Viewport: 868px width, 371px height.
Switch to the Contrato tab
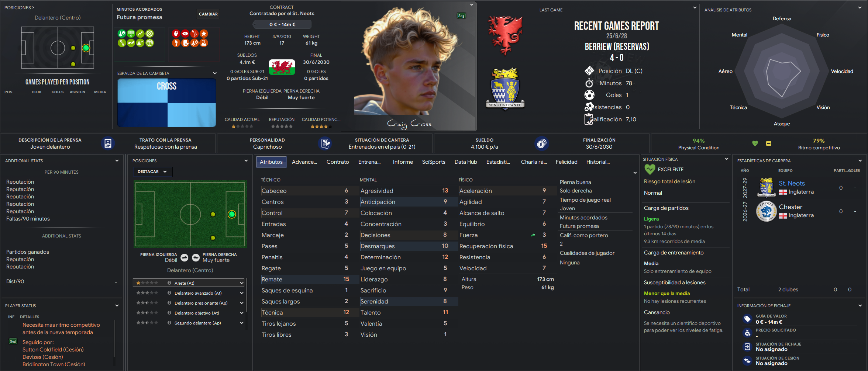338,162
